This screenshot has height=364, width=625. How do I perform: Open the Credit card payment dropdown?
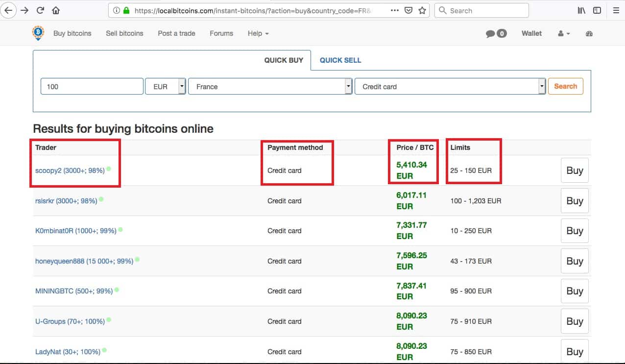coord(450,86)
